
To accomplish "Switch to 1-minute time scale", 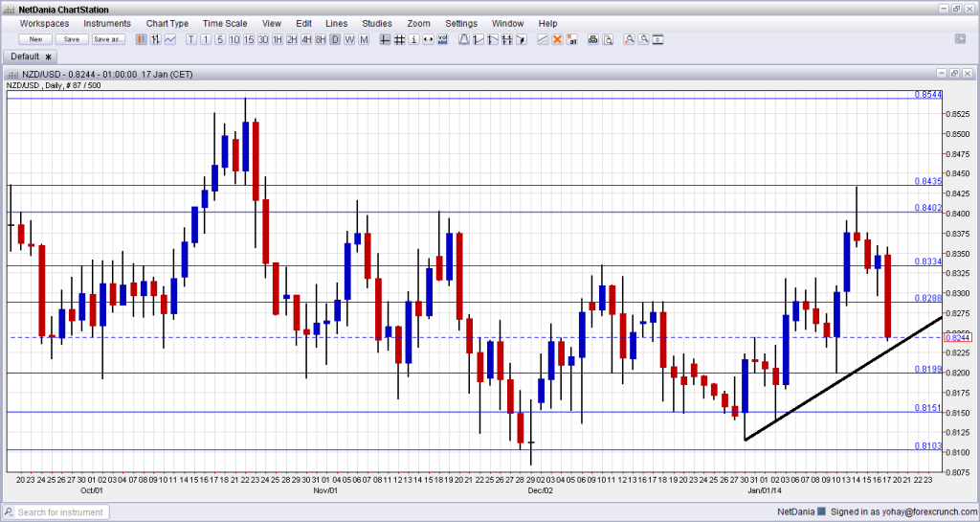I will [206, 39].
